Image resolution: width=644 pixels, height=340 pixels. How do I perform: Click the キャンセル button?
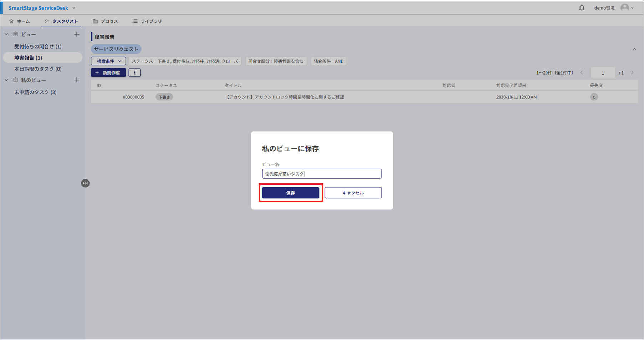[x=353, y=193]
